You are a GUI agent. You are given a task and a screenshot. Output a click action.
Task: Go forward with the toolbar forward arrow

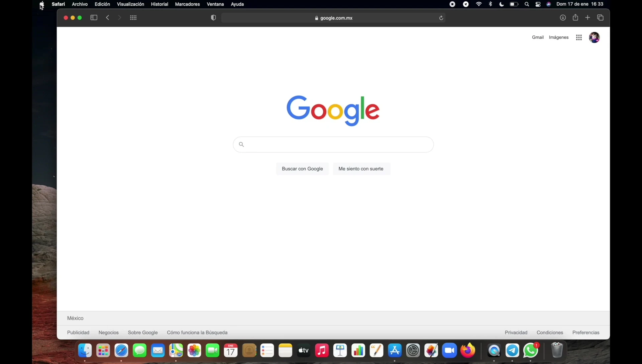(x=119, y=18)
